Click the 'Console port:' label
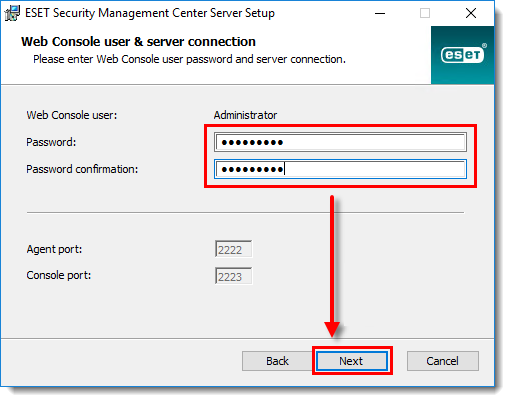 59,275
